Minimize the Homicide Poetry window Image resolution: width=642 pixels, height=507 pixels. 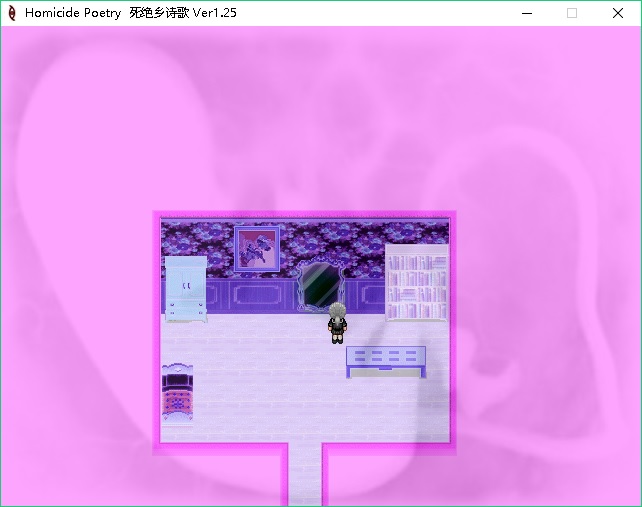tap(527, 13)
